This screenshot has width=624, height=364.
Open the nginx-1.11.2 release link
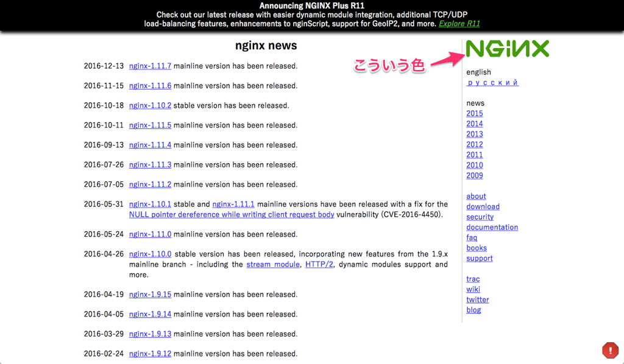click(x=150, y=184)
